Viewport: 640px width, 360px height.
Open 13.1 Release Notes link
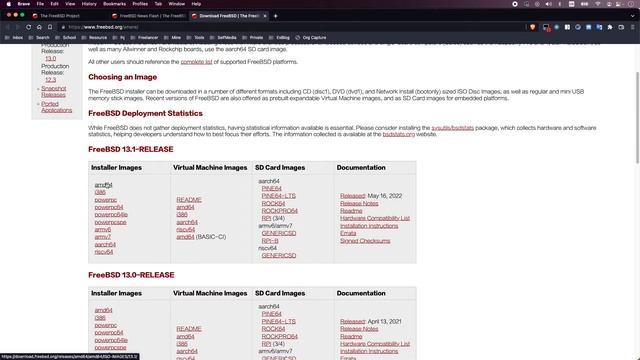[359, 203]
